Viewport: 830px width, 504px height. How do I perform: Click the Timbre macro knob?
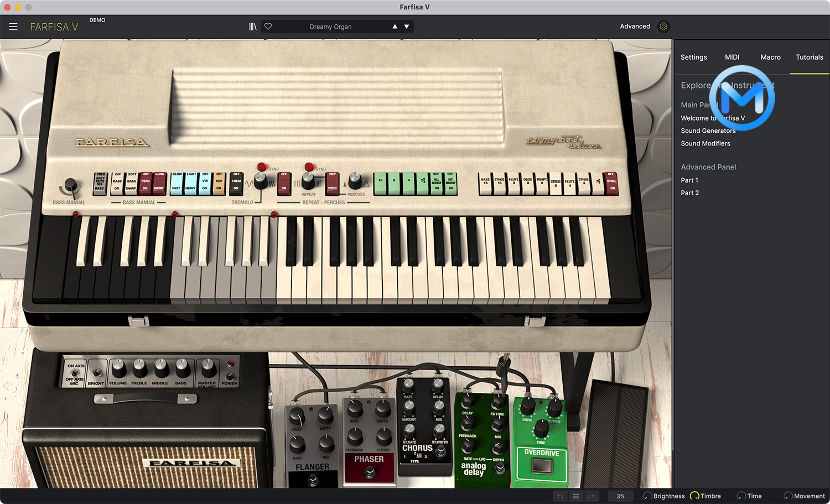(x=694, y=496)
